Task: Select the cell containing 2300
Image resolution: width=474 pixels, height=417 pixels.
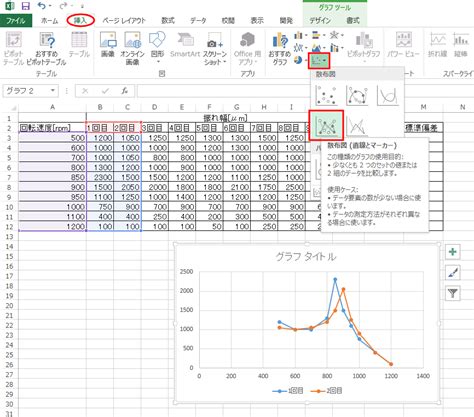Action: coord(100,177)
